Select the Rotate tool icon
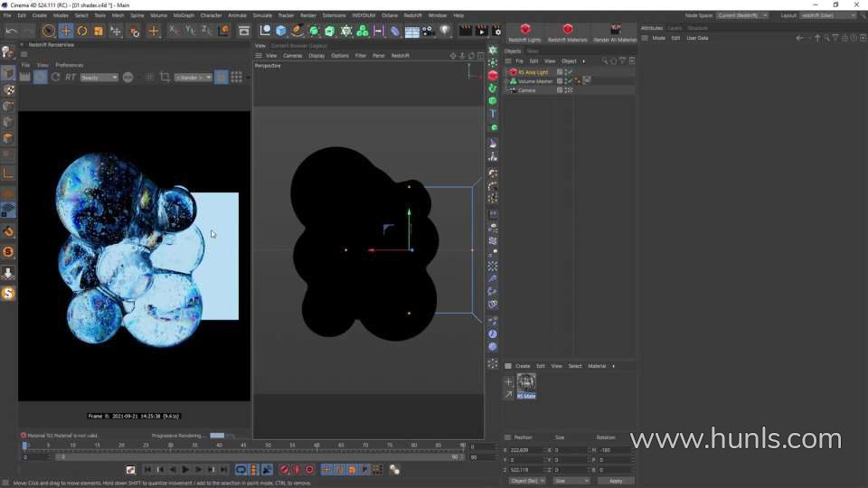 pos(82,31)
